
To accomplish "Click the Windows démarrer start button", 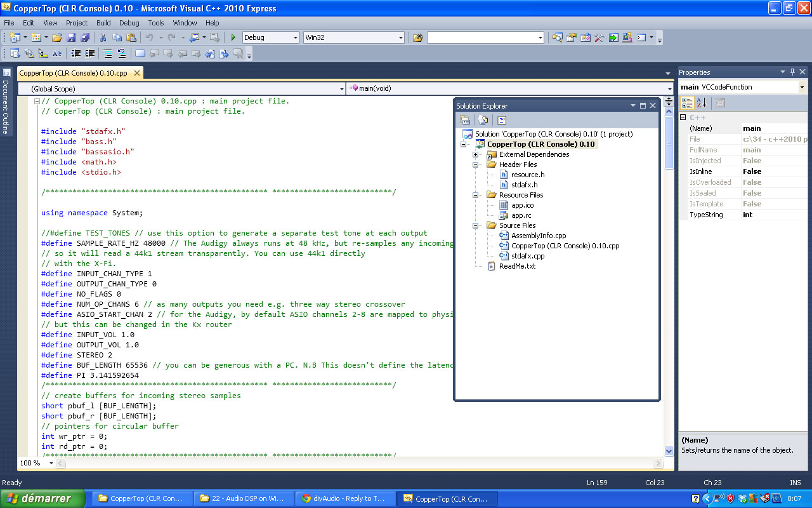I will (x=43, y=498).
